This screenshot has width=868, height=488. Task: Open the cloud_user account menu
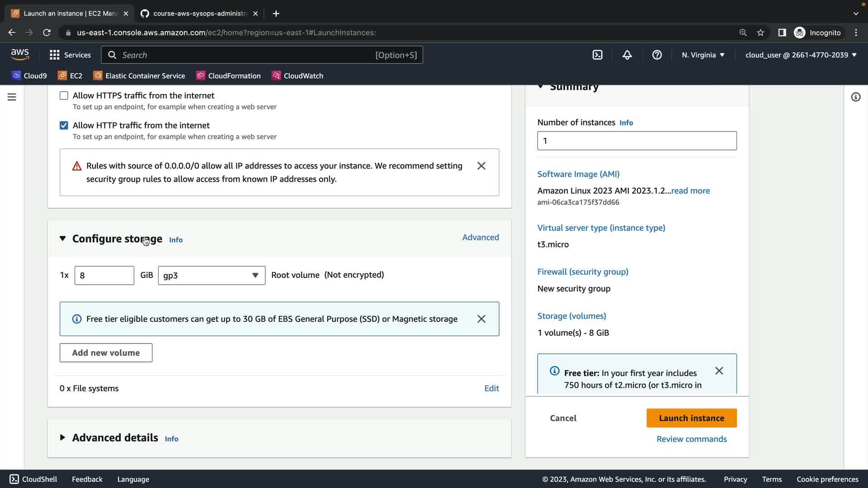801,55
